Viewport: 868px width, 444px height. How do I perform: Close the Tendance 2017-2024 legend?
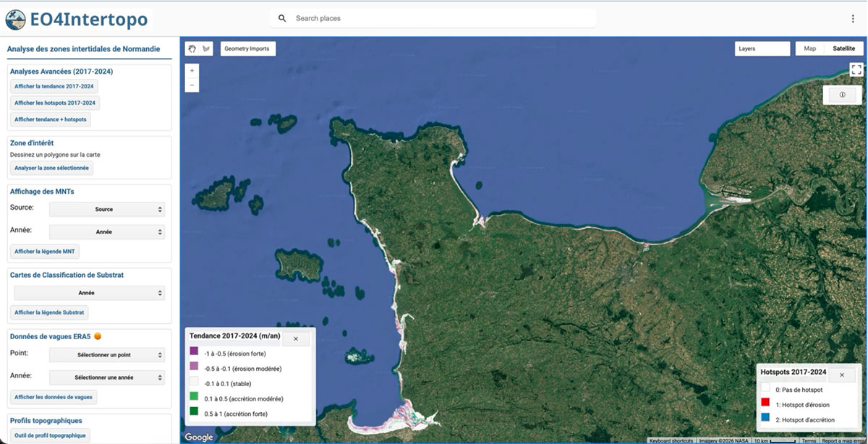296,338
